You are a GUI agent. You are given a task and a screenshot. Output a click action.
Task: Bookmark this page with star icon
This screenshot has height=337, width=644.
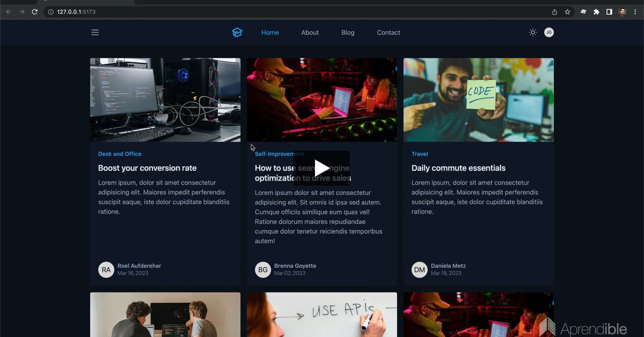point(567,12)
